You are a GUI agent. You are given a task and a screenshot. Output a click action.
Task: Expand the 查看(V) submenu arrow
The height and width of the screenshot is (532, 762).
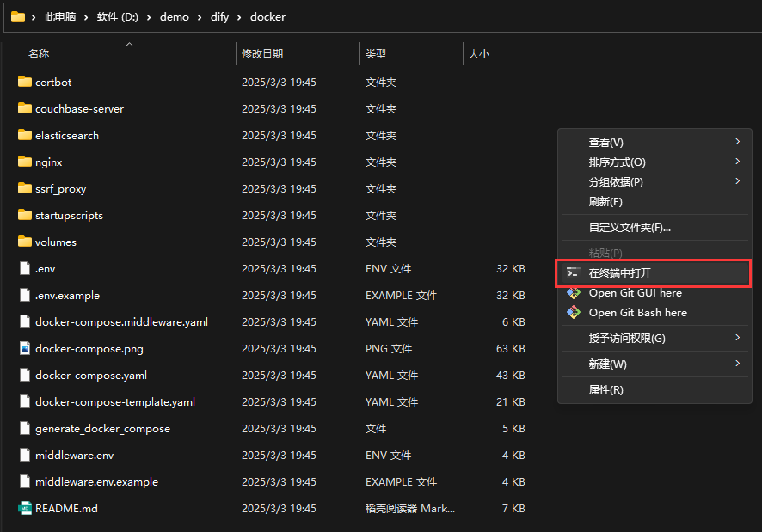(x=737, y=142)
